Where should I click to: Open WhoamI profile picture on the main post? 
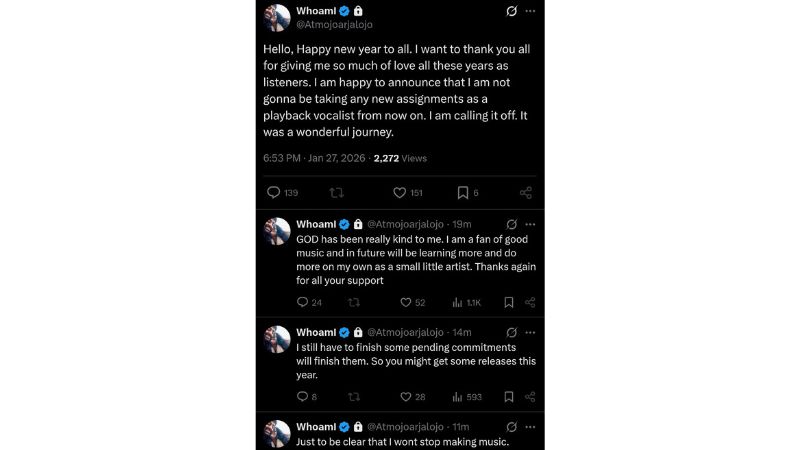pyautogui.click(x=277, y=17)
